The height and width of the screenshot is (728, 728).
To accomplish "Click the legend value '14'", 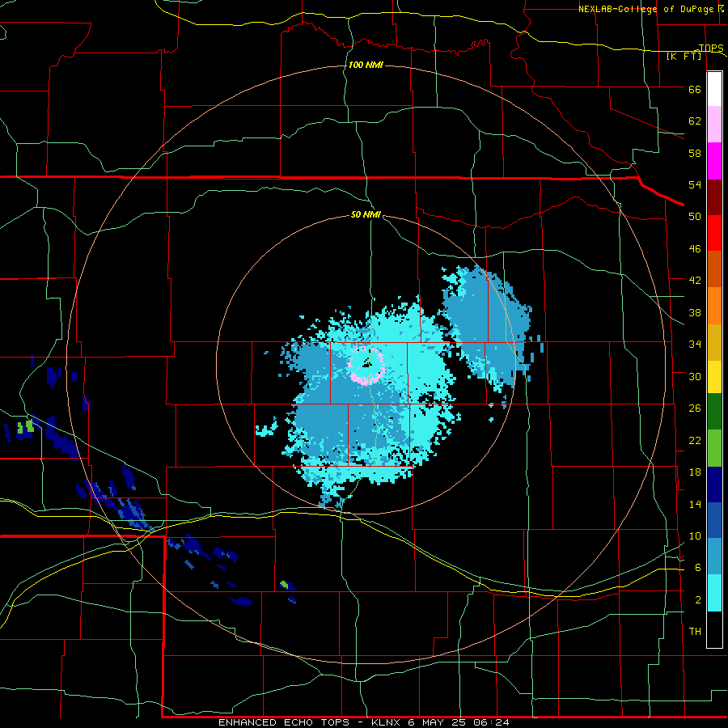I will click(695, 505).
